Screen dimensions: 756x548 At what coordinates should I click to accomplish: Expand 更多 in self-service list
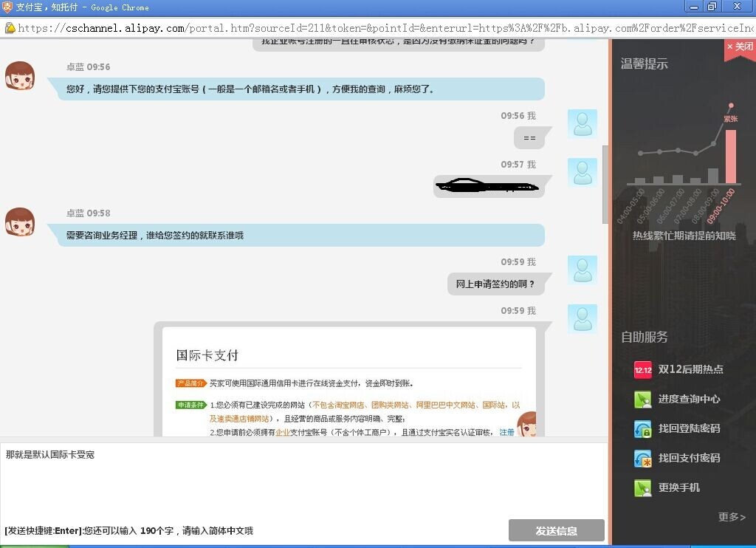[x=731, y=517]
